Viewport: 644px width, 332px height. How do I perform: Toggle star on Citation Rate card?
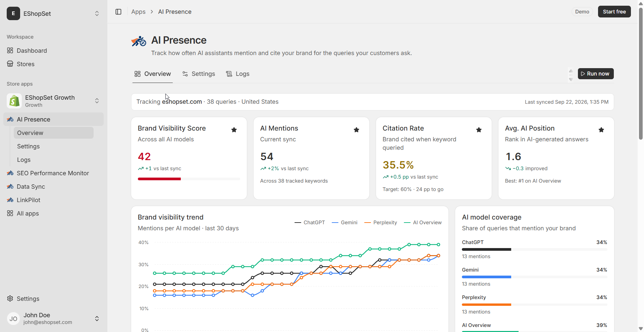tap(479, 130)
